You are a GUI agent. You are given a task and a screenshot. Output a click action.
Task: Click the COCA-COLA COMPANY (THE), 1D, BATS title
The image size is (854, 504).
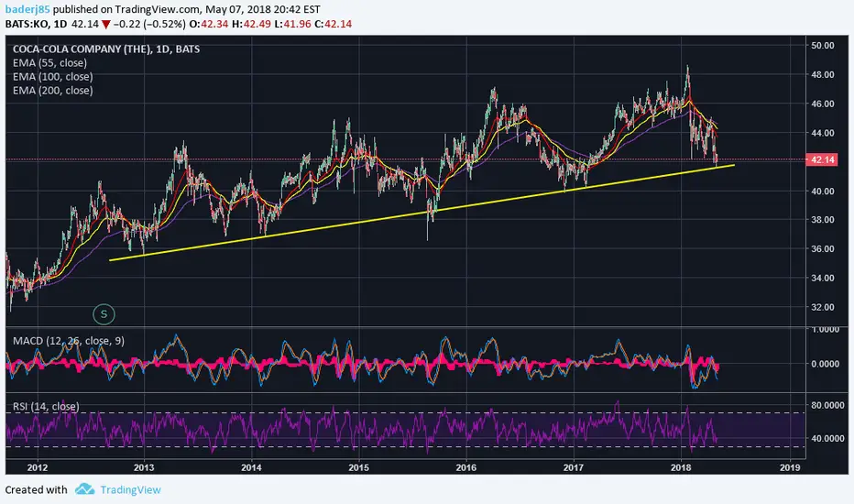(106, 49)
